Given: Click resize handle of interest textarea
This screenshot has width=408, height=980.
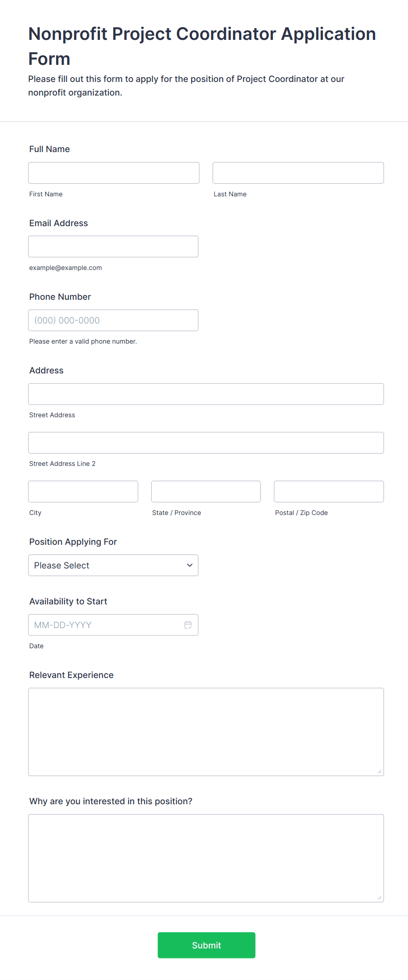Looking at the screenshot, I should click(x=379, y=898).
